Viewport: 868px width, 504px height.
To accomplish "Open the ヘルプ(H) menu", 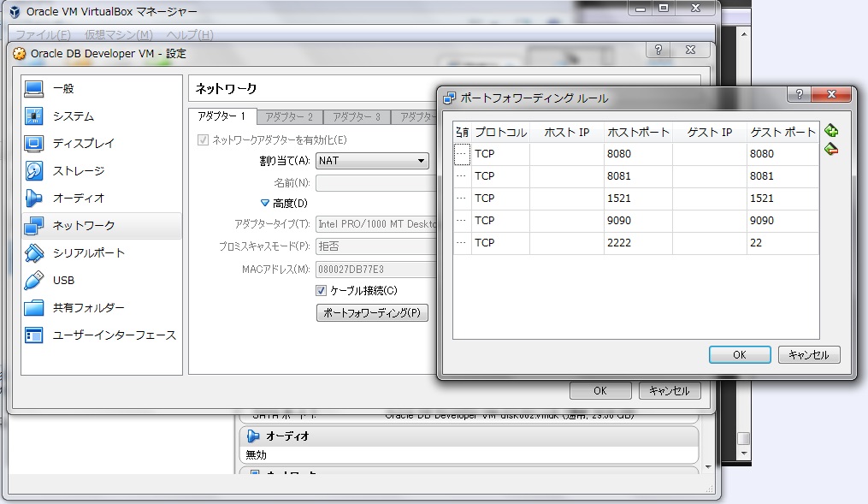I will point(190,35).
